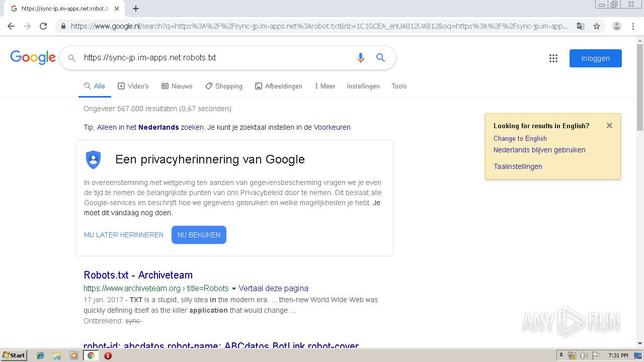Click the Action Center flag icon
Image resolution: width=644 pixels, height=362 pixels.
(596, 355)
